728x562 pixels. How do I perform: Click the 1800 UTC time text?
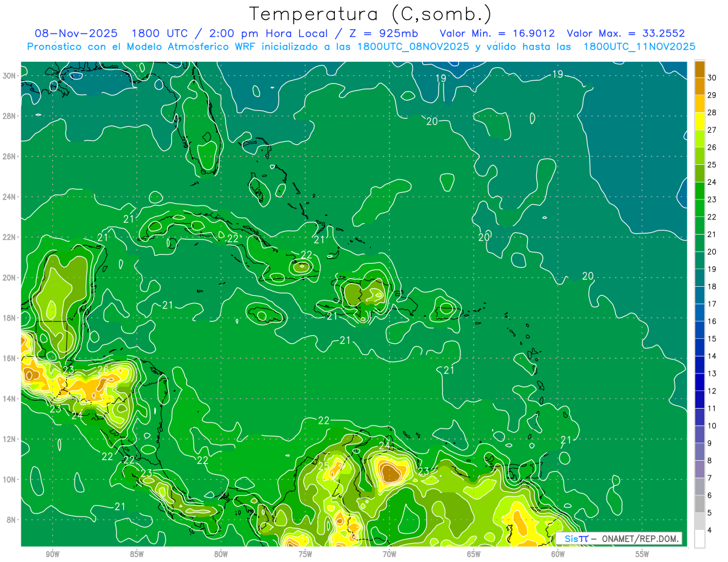tap(160, 33)
